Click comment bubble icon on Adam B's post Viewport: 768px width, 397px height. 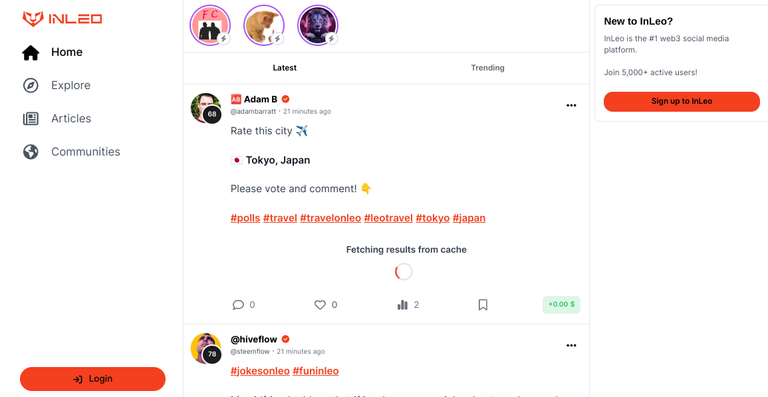[238, 305]
